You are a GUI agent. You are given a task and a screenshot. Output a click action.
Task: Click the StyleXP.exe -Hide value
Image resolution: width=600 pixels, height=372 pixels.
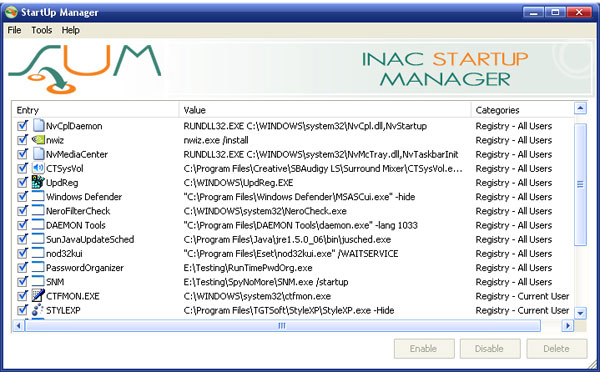click(x=289, y=310)
